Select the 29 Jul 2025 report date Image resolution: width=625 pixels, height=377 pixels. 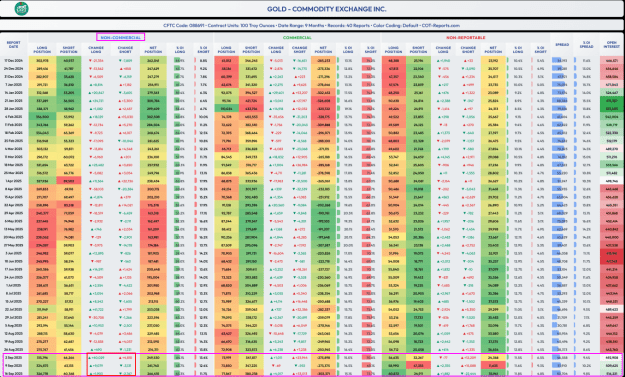[x=14, y=317]
